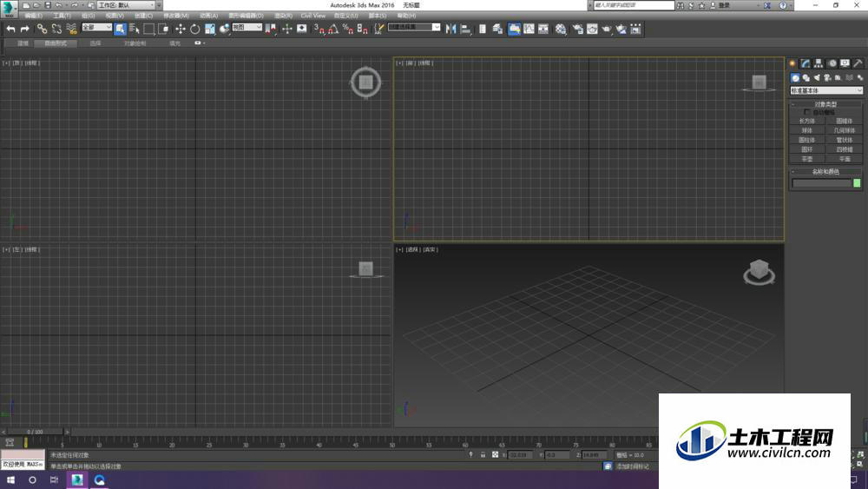Open Curve Editor toolbar icon
The height and width of the screenshot is (489, 868).
point(529,29)
